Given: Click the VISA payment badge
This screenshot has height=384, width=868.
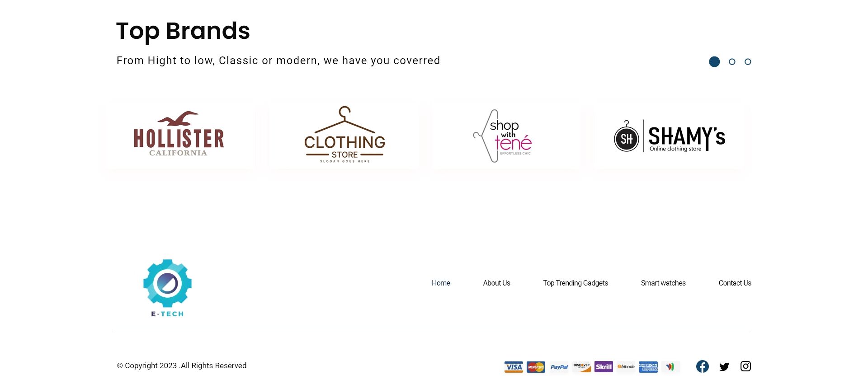Looking at the screenshot, I should click(x=514, y=367).
